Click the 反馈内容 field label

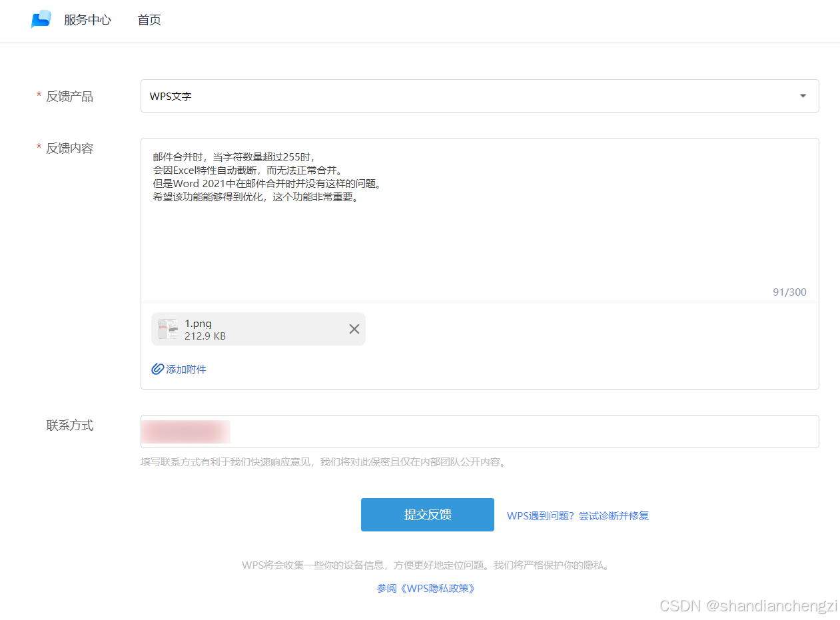(69, 149)
